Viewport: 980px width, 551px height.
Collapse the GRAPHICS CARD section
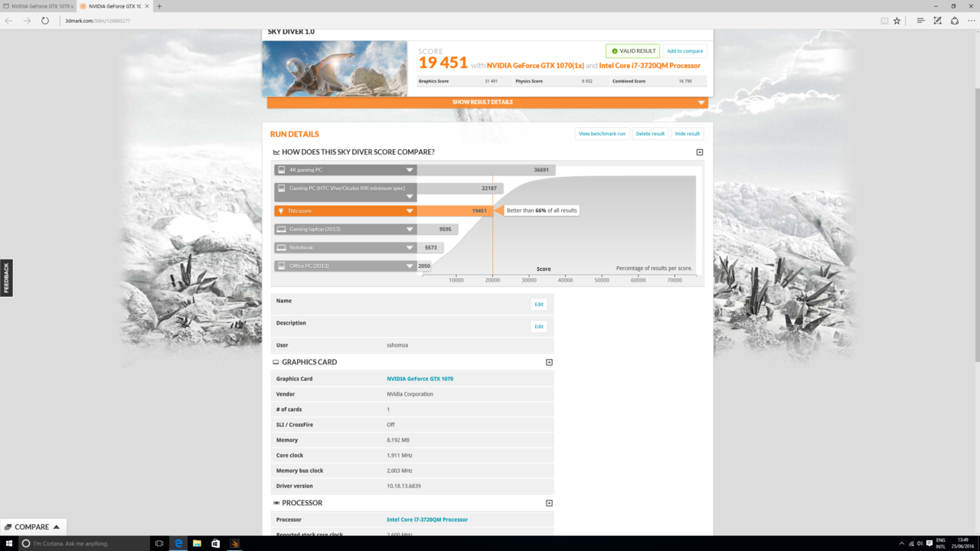tap(549, 362)
